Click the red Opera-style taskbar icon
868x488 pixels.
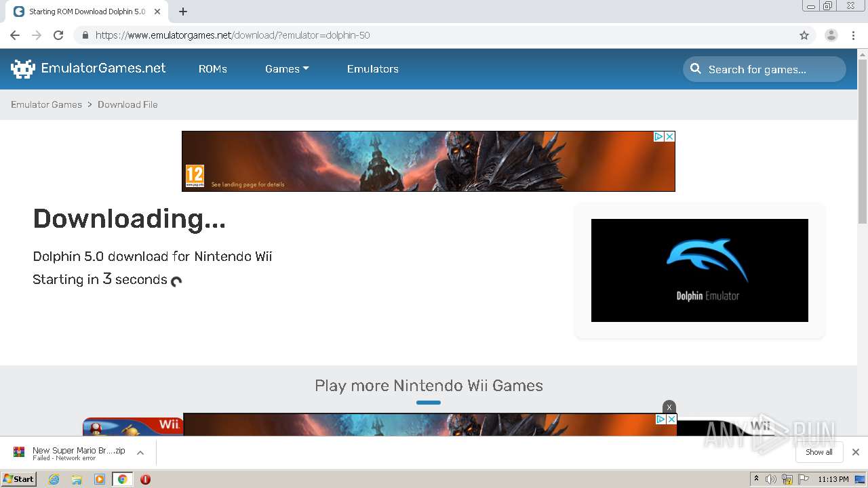click(145, 479)
